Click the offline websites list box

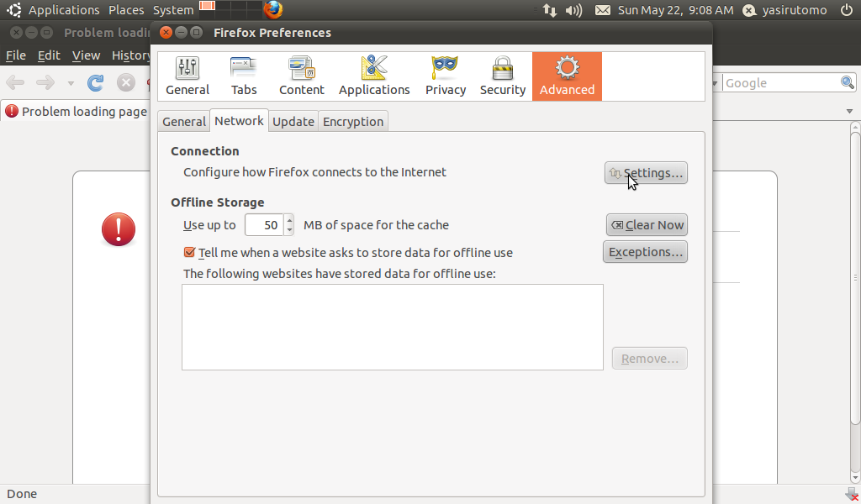pyautogui.click(x=393, y=327)
